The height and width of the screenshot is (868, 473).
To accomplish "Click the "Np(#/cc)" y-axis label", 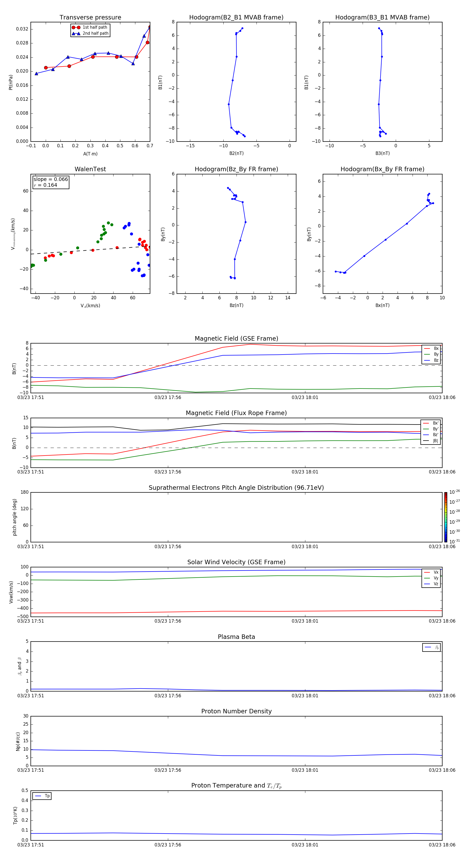I will 18,741.
